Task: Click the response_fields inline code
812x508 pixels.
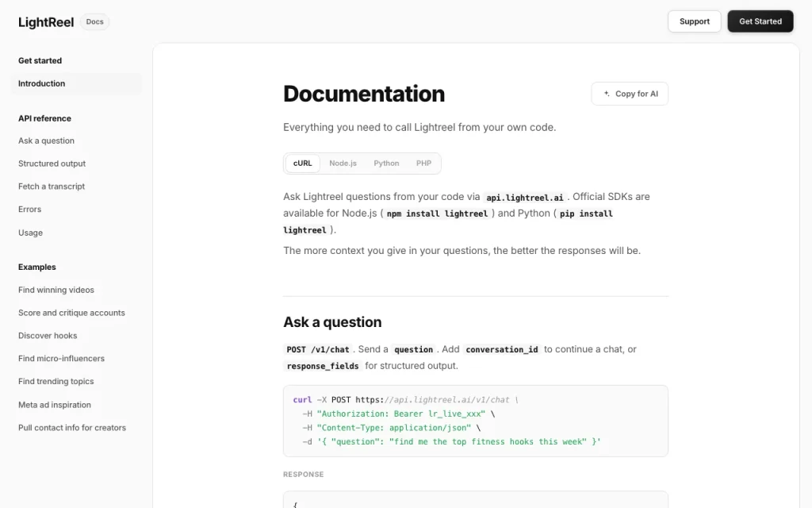Action: click(x=323, y=366)
